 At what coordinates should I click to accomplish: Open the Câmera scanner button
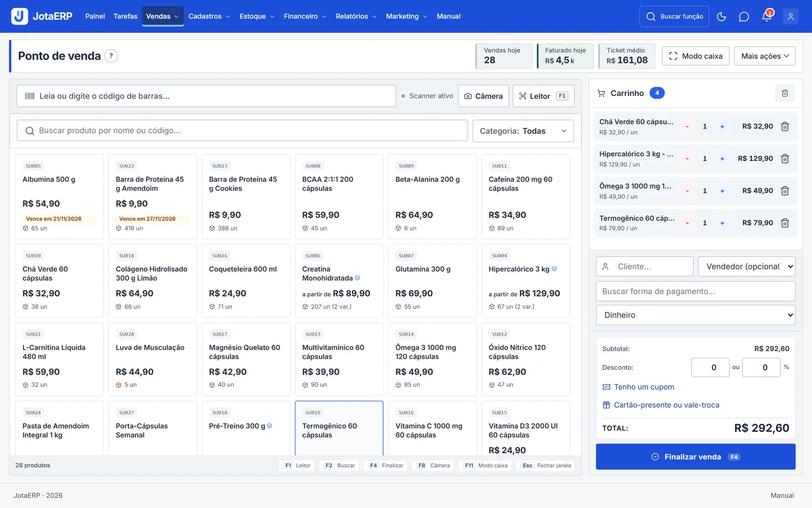click(483, 96)
